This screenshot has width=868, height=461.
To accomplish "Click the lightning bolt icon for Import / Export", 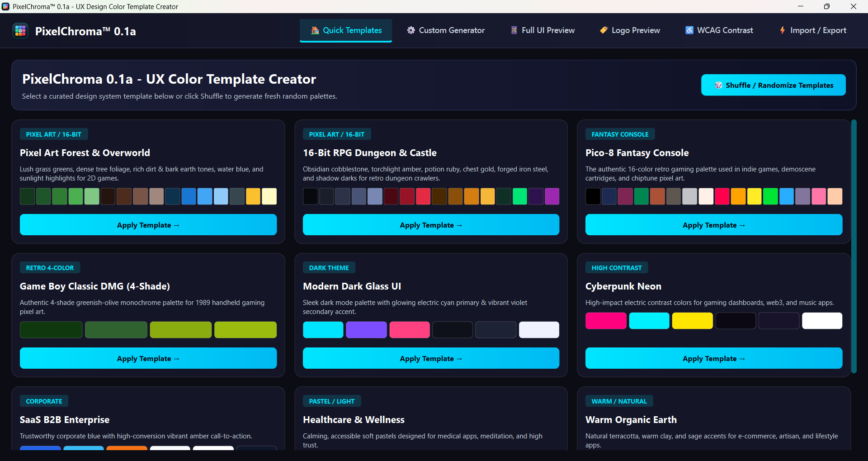I will tap(782, 30).
